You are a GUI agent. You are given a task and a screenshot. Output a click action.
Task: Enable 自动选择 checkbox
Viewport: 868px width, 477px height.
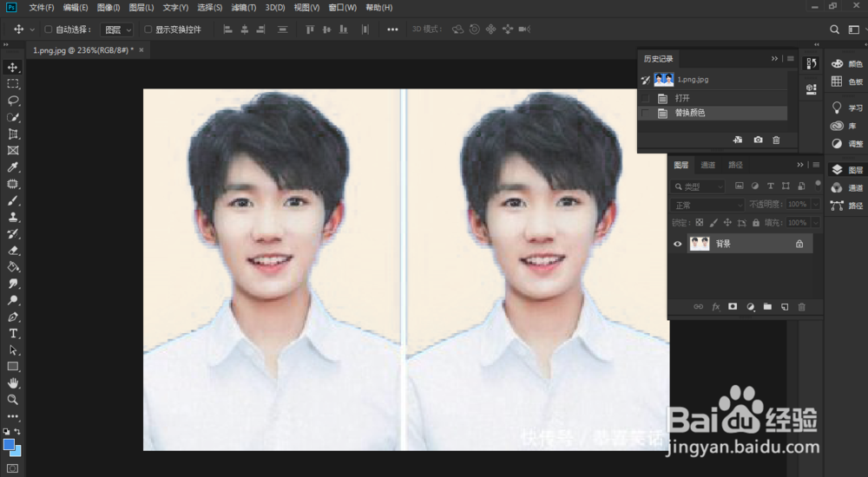(48, 29)
